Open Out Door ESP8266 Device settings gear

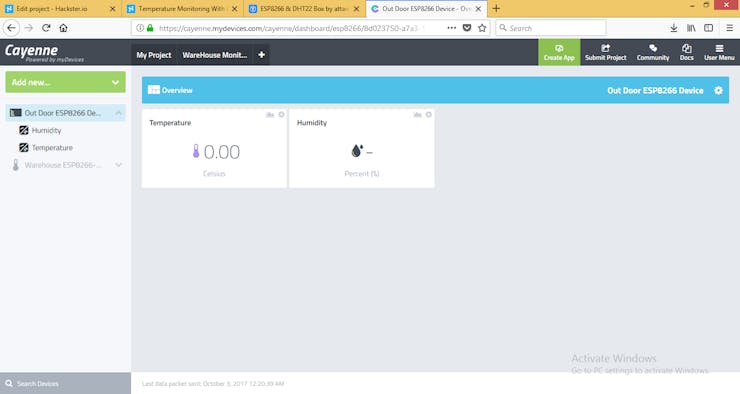pos(718,90)
